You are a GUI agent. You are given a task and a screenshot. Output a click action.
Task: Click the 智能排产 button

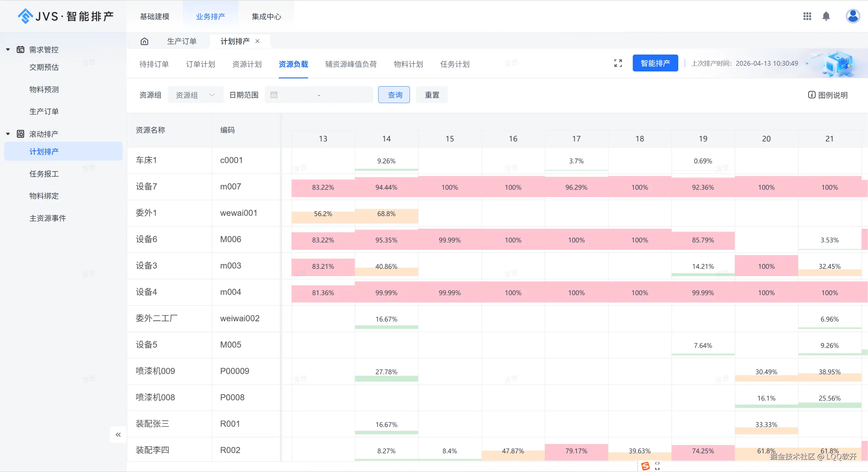pyautogui.click(x=655, y=63)
